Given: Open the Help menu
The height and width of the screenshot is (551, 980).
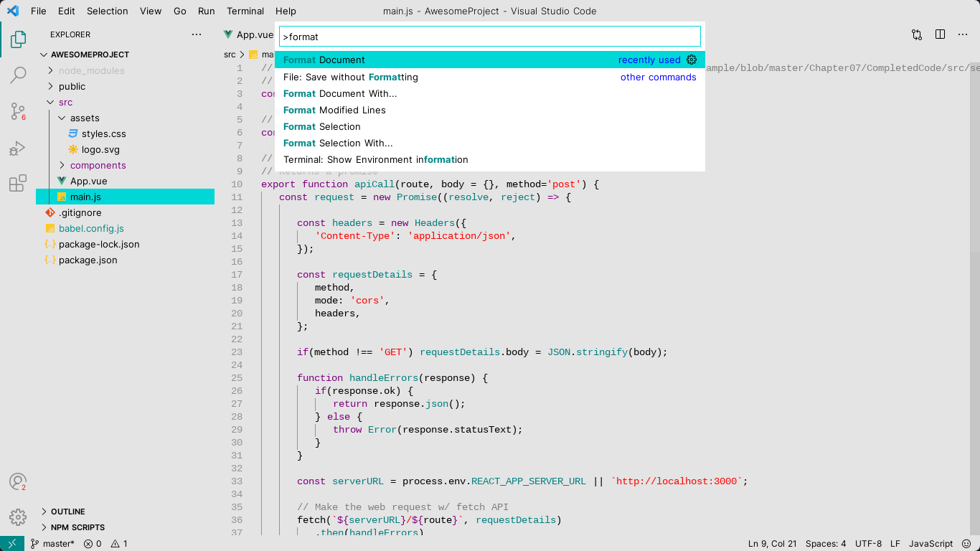Looking at the screenshot, I should (286, 11).
